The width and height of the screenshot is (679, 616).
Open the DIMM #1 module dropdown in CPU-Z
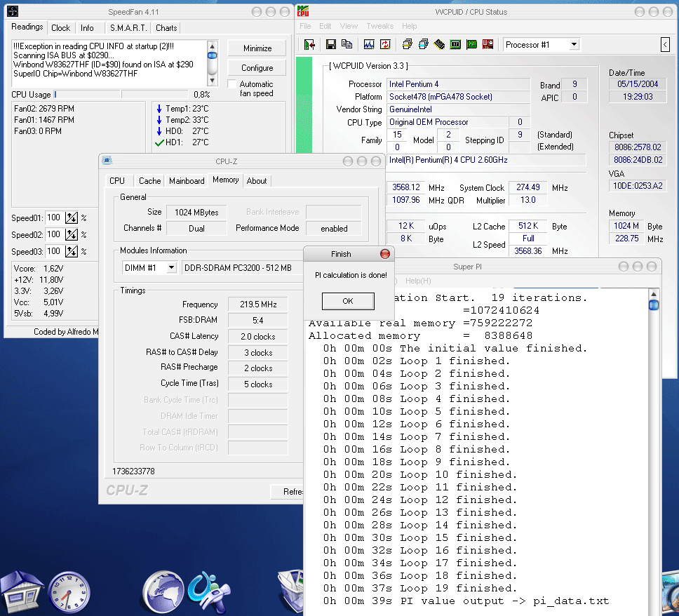(x=171, y=268)
